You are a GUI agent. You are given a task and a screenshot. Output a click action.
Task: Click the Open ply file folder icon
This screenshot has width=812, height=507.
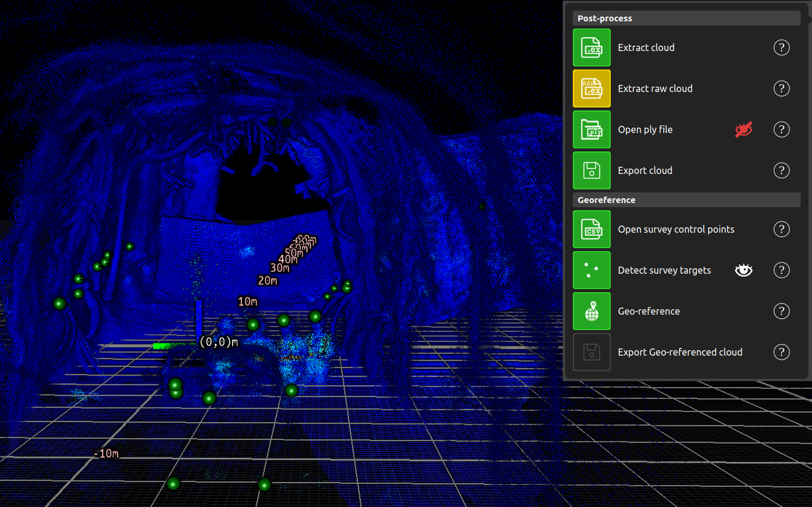tap(591, 129)
